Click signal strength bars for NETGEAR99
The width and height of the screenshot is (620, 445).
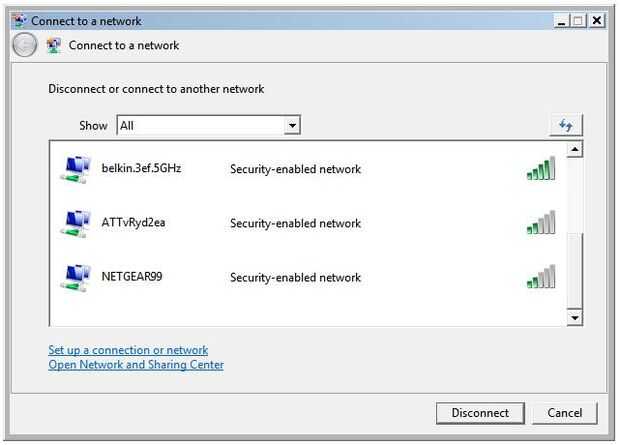click(540, 277)
